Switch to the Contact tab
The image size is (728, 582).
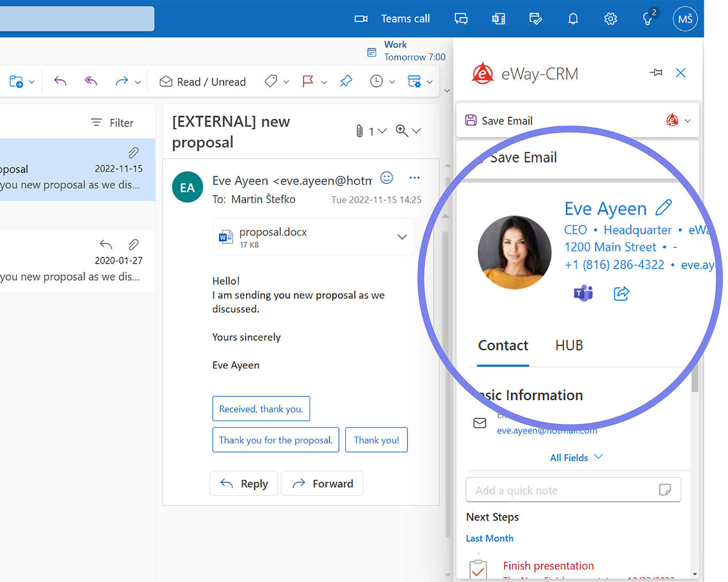coord(503,346)
